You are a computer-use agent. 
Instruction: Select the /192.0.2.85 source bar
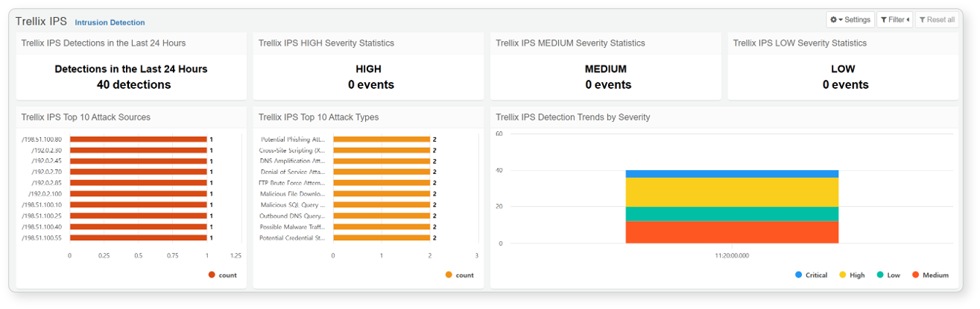click(x=138, y=183)
